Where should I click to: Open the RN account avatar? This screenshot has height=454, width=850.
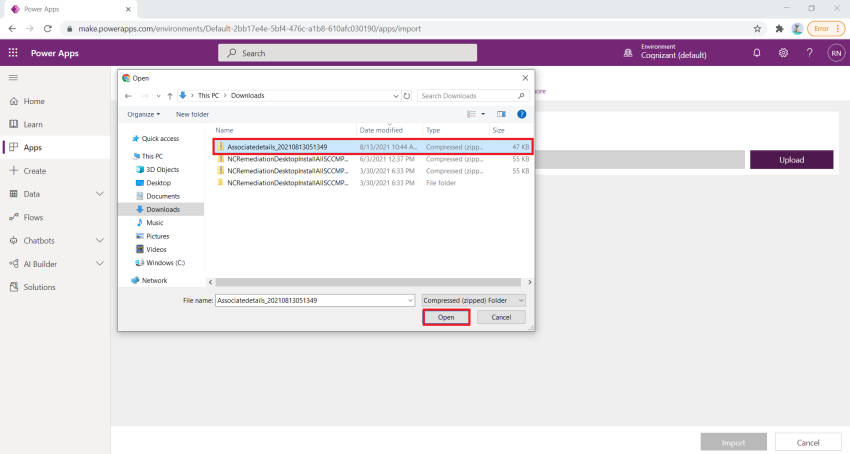tap(836, 53)
